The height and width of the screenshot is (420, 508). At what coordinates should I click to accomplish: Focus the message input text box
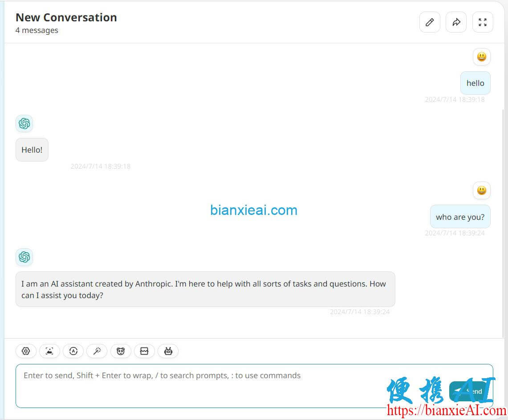click(254, 386)
